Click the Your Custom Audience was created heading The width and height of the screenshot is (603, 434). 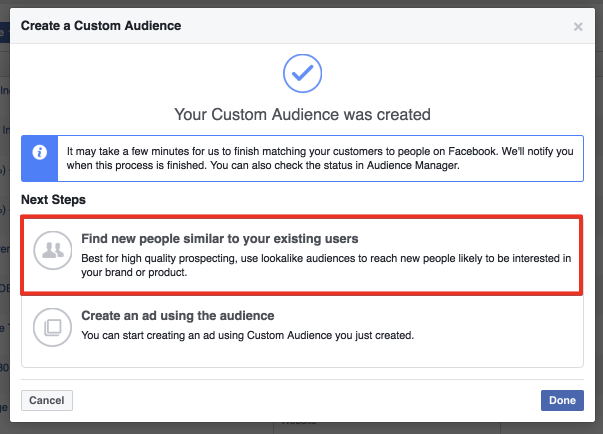[x=302, y=115]
